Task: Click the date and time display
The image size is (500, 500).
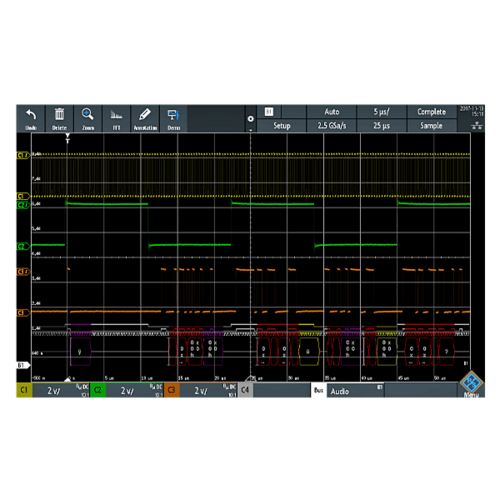Action: click(x=471, y=111)
